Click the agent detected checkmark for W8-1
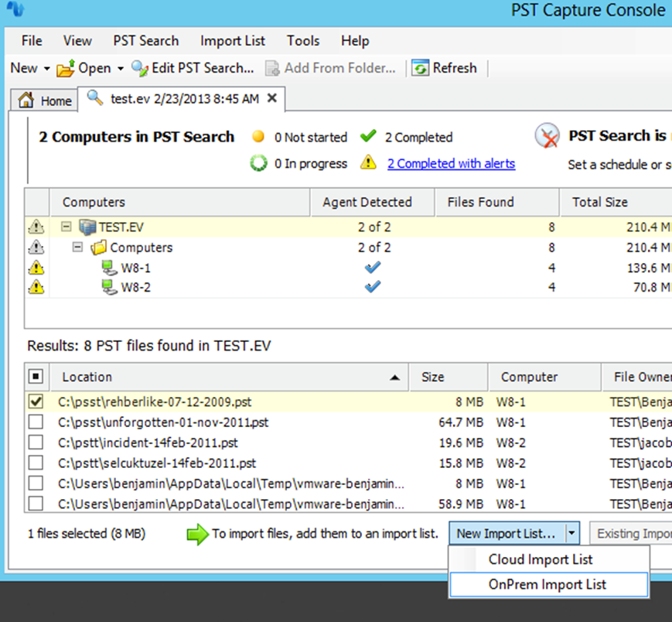Image resolution: width=672 pixels, height=622 pixels. click(373, 268)
